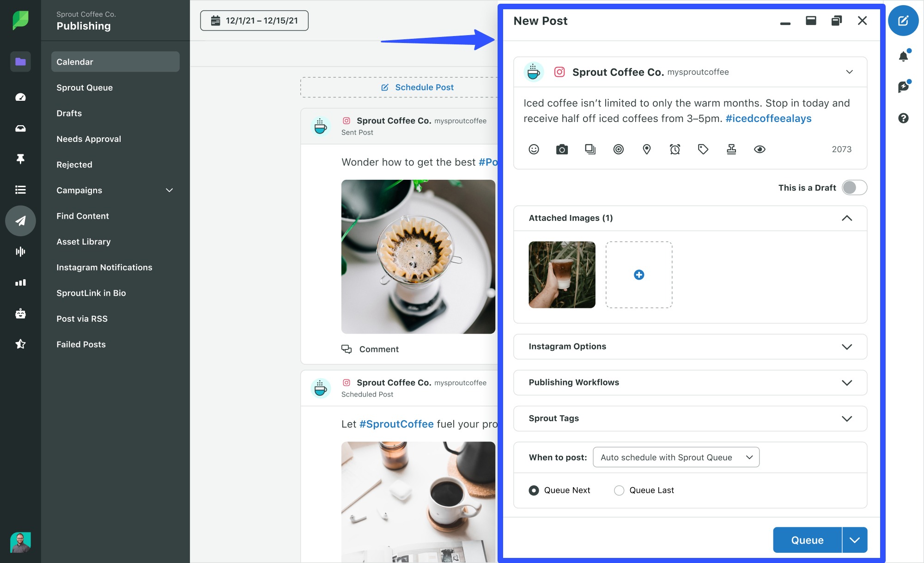Attach media using the camera icon
The width and height of the screenshot is (924, 563).
pyautogui.click(x=561, y=149)
